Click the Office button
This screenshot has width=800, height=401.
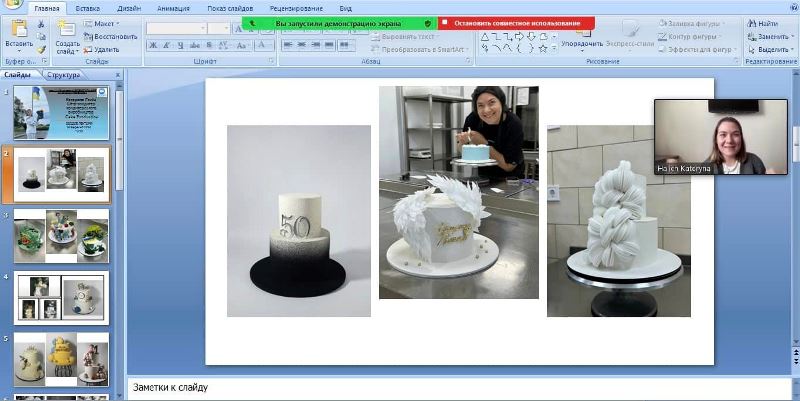[x=11, y=4]
